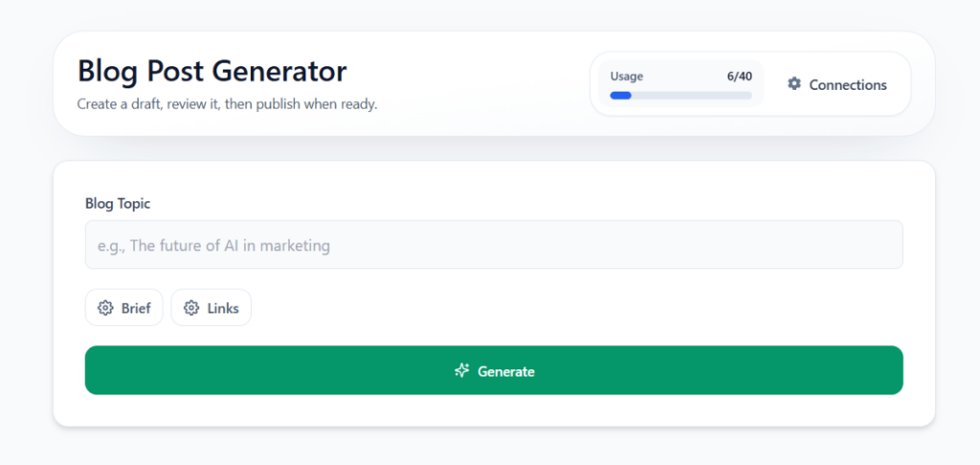The width and height of the screenshot is (980, 465).
Task: Click the Usage progress bar
Action: tap(680, 96)
